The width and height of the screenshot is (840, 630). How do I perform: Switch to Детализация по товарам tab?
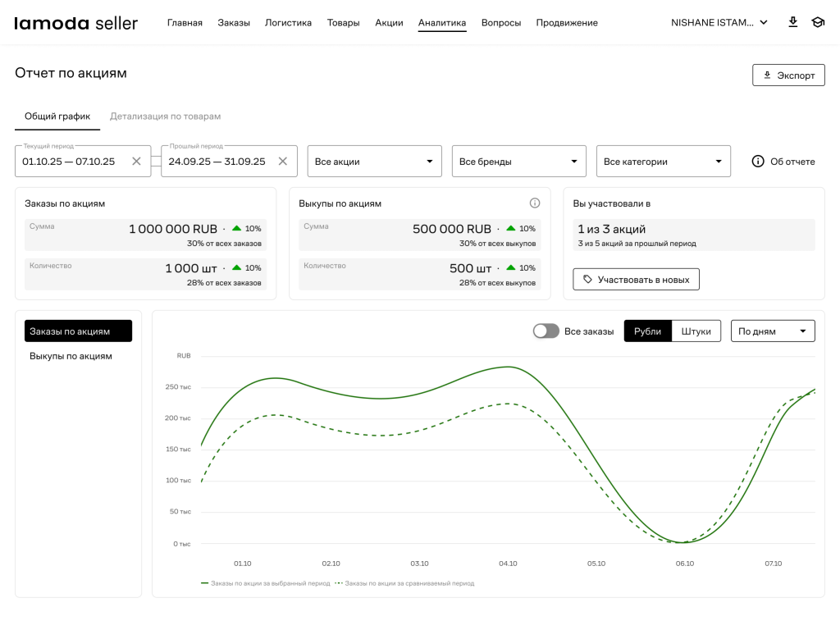pos(165,116)
